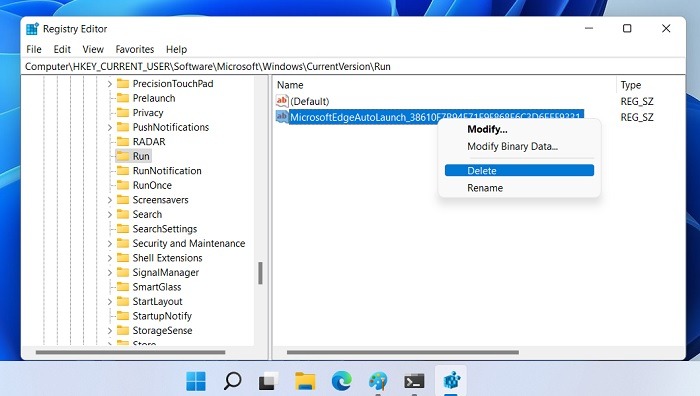700x396 pixels.
Task: Click the PrecisionTouchPad folder icon
Action: [x=123, y=83]
